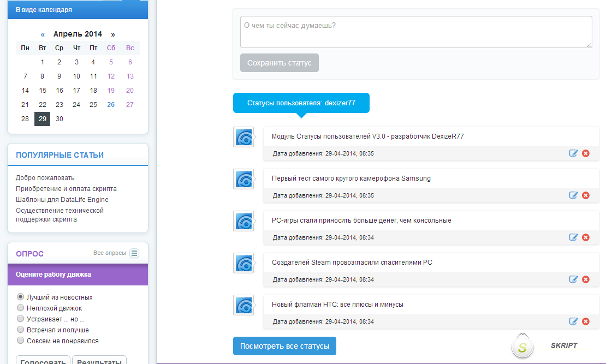Delete the 'Новый флагман HTC' status
This screenshot has width=606, height=364.
[x=586, y=321]
